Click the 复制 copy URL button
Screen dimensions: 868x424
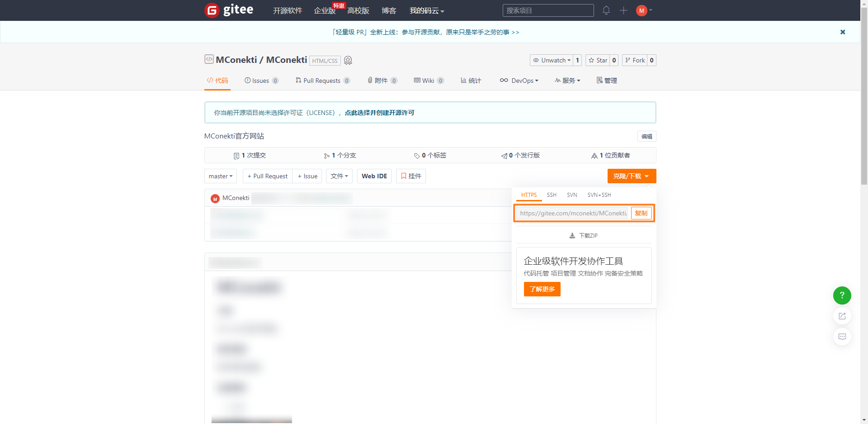[641, 213]
